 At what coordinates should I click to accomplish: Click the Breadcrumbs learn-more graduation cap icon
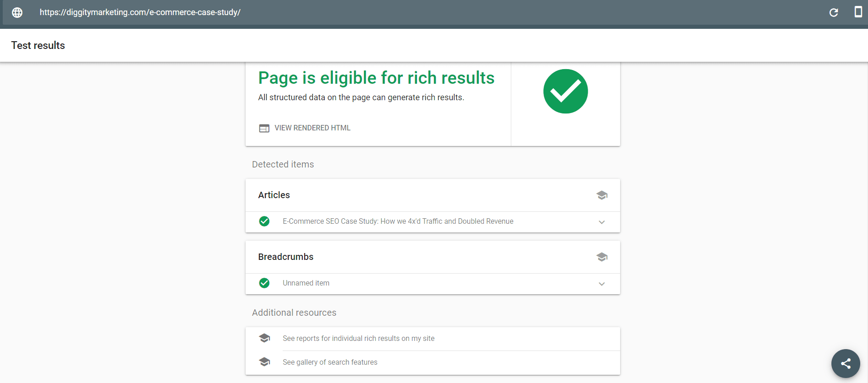(x=602, y=257)
